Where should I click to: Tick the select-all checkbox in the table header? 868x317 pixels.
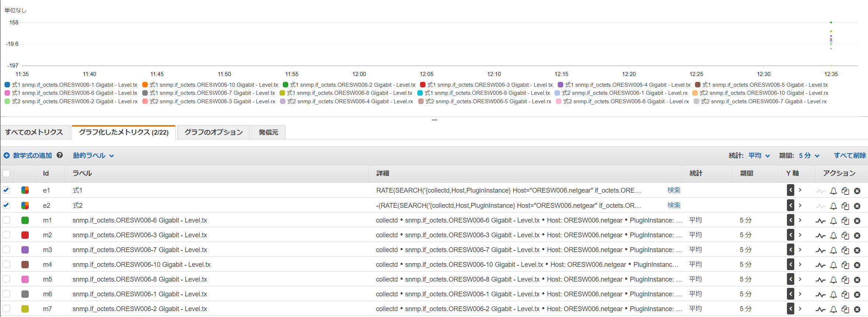6,173
